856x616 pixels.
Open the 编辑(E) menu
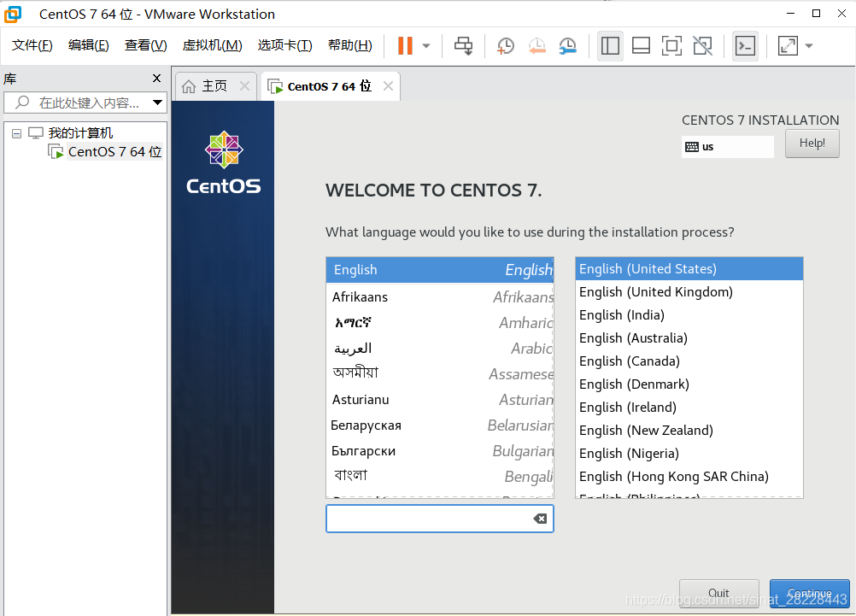click(x=89, y=45)
